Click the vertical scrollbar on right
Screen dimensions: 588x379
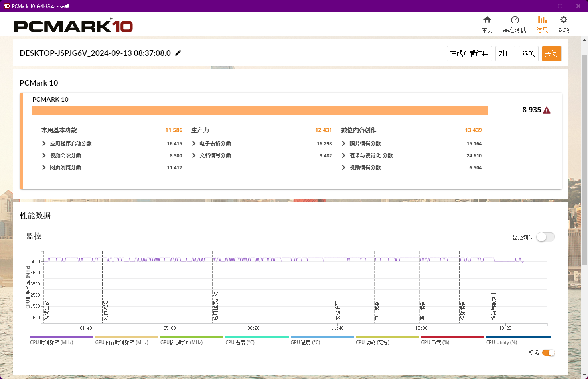point(584,159)
